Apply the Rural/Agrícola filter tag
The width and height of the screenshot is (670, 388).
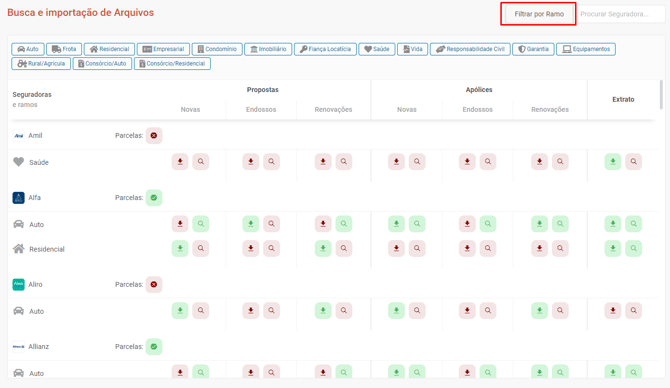[41, 64]
